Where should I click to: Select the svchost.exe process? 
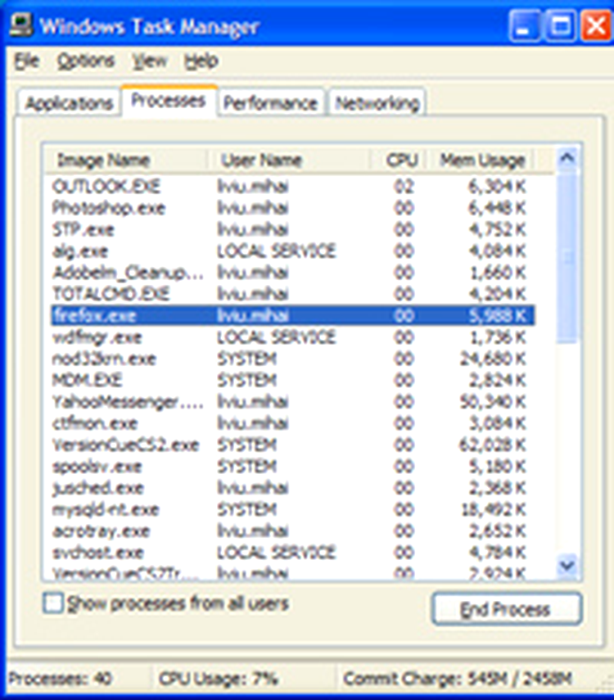click(292, 553)
